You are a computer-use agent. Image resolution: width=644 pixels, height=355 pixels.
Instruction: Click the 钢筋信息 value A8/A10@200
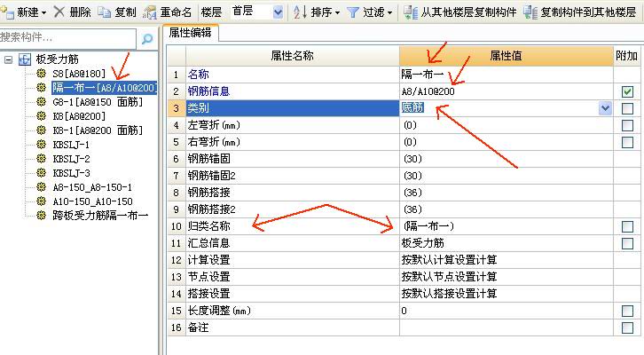pyautogui.click(x=506, y=91)
